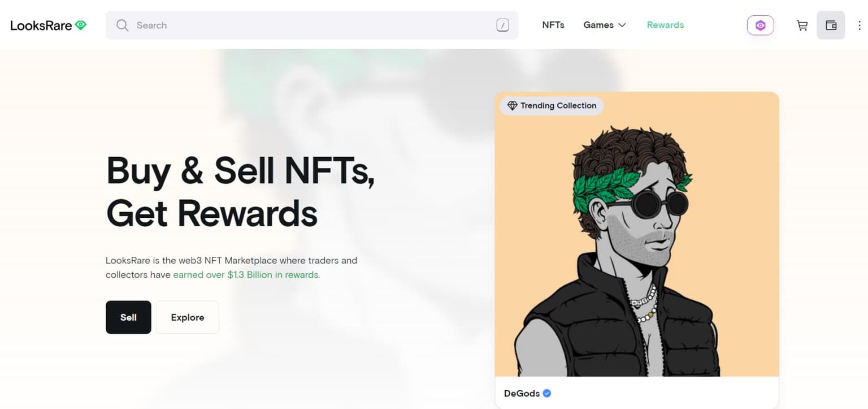This screenshot has width=868, height=409.
Task: Click the "Buy & Sell NFTs" headline
Action: click(x=240, y=170)
